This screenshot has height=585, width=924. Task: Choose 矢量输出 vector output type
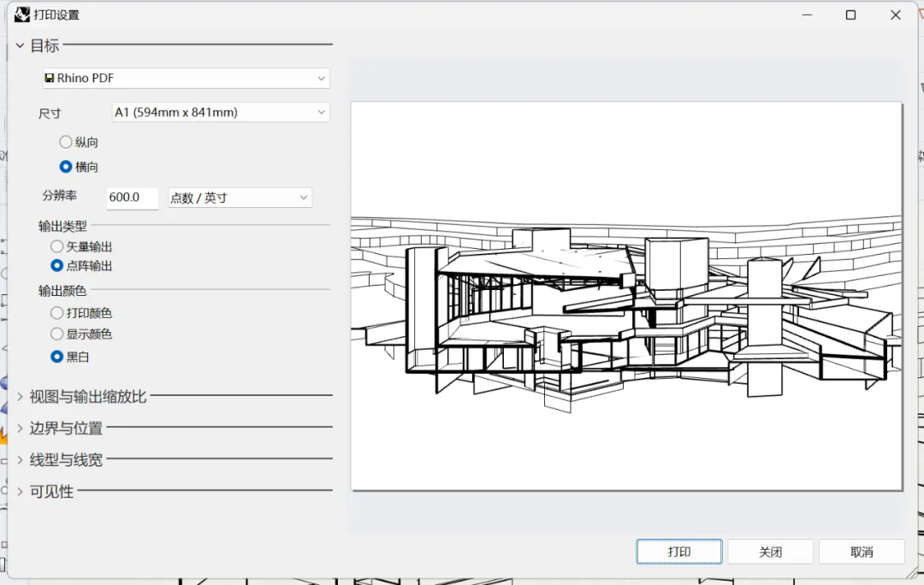pyautogui.click(x=56, y=246)
